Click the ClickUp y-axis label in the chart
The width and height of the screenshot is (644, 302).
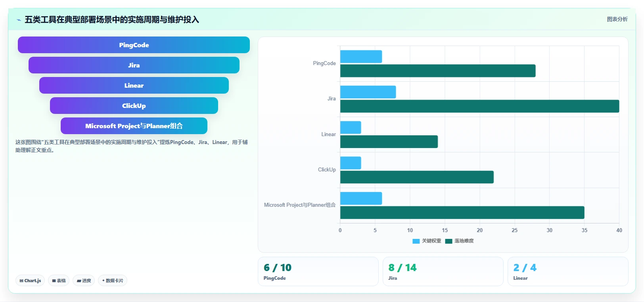[327, 170]
